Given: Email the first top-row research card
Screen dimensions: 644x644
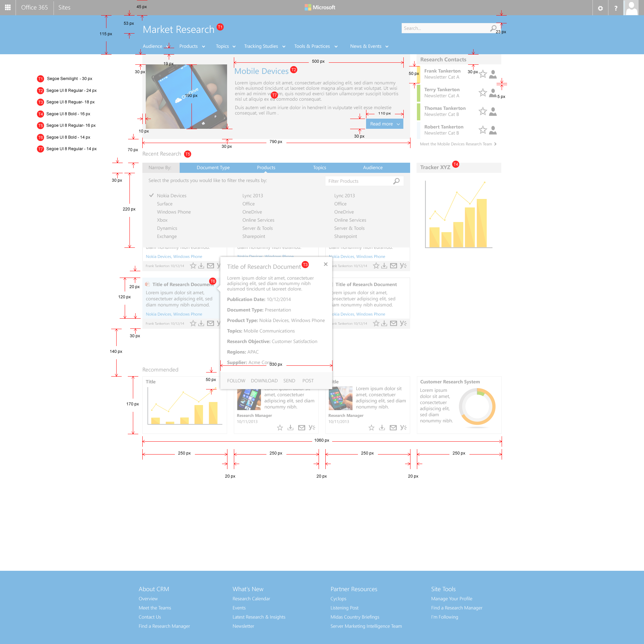Looking at the screenshot, I should [x=210, y=266].
